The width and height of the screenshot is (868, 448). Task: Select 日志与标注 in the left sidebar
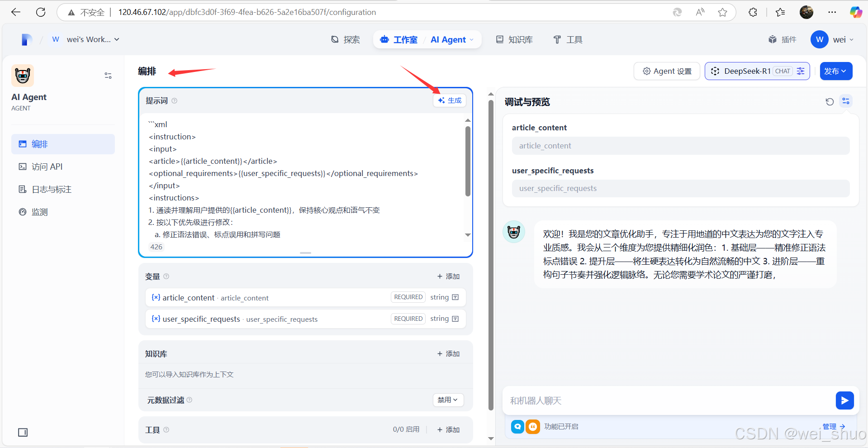click(63, 189)
